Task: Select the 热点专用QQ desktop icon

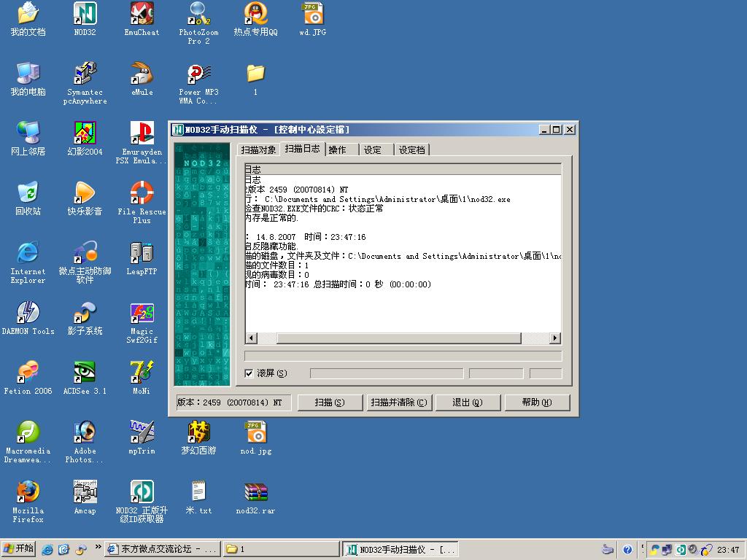Action: tap(255, 19)
